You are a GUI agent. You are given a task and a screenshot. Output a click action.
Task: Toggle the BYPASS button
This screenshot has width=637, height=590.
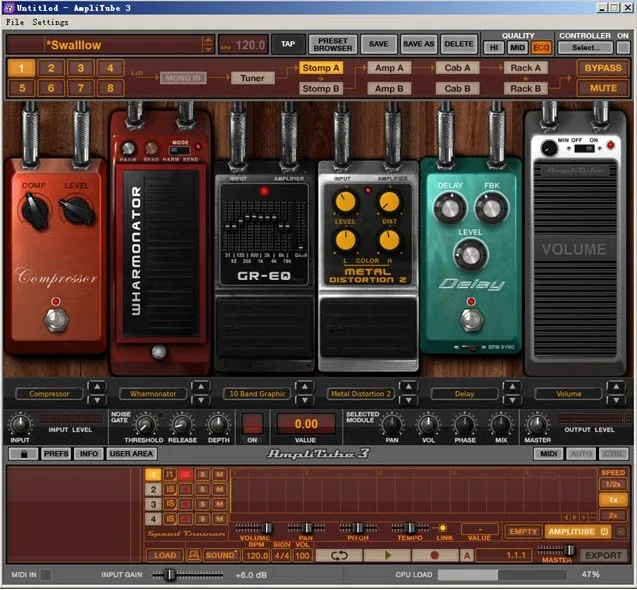[603, 68]
